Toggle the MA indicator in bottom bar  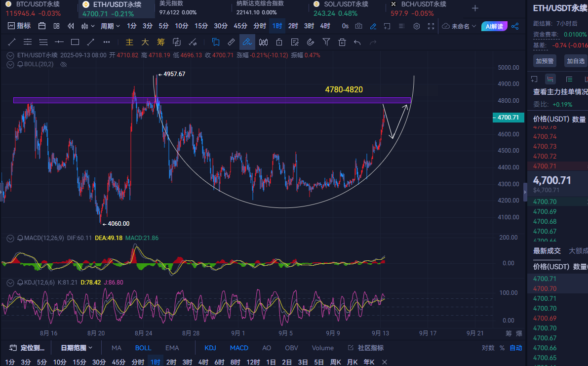116,348
